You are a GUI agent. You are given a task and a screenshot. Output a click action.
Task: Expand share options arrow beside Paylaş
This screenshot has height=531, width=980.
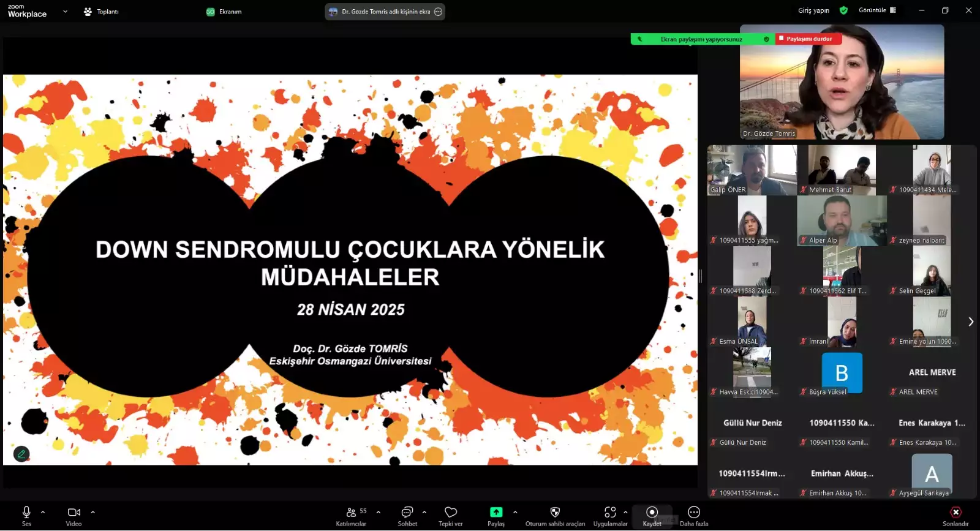[515, 512]
